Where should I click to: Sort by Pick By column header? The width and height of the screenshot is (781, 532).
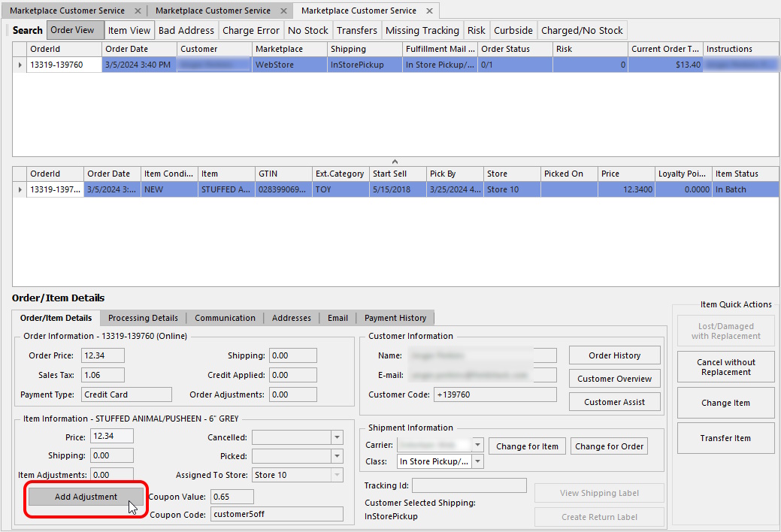[455, 174]
